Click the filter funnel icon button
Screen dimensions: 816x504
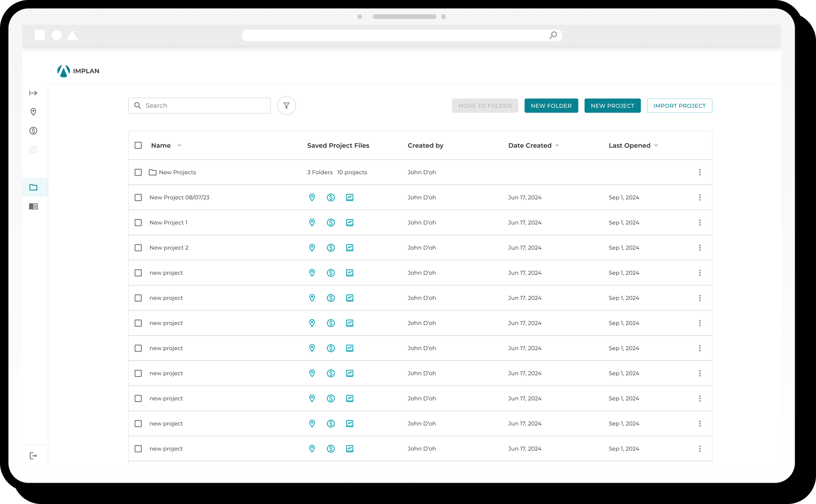pyautogui.click(x=286, y=106)
